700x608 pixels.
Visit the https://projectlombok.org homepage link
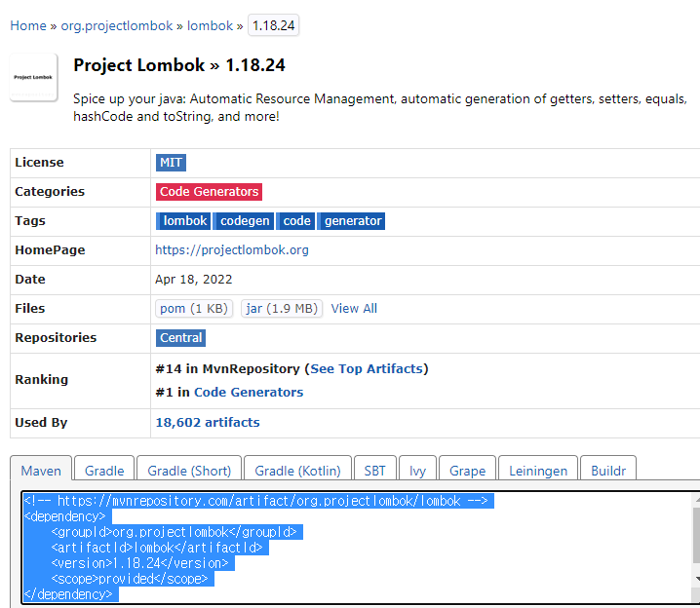point(232,249)
